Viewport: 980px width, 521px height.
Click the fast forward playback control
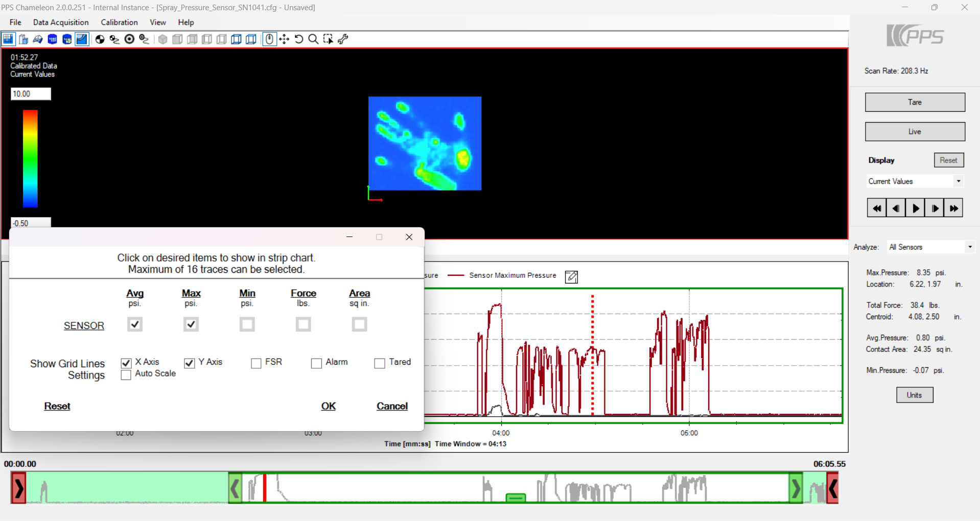(x=953, y=207)
